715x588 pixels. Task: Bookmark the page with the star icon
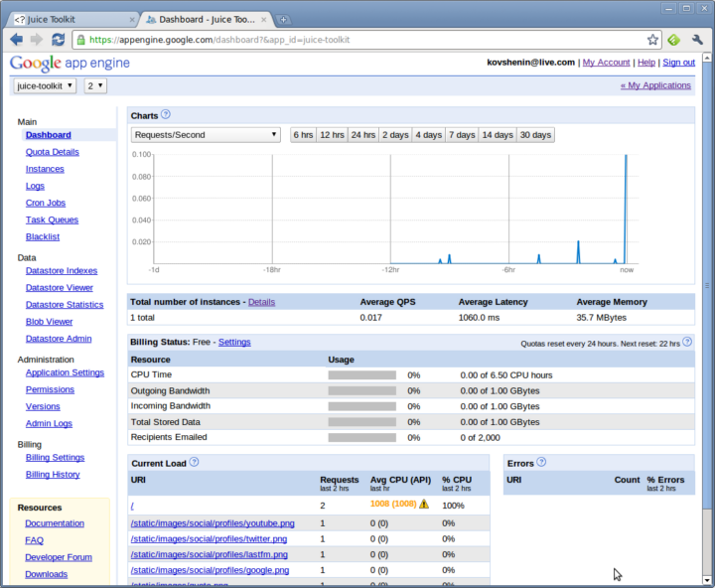[x=652, y=40]
